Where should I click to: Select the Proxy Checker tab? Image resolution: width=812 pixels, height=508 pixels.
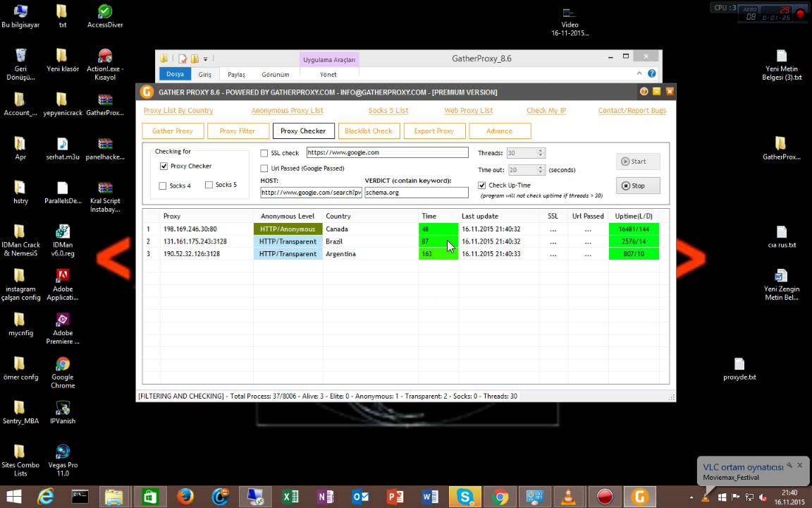[303, 131]
